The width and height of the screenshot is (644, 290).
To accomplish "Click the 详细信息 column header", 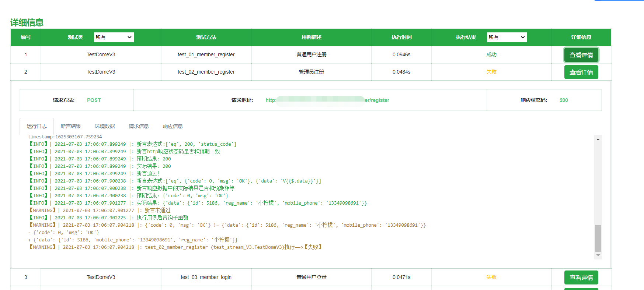I will tap(581, 37).
